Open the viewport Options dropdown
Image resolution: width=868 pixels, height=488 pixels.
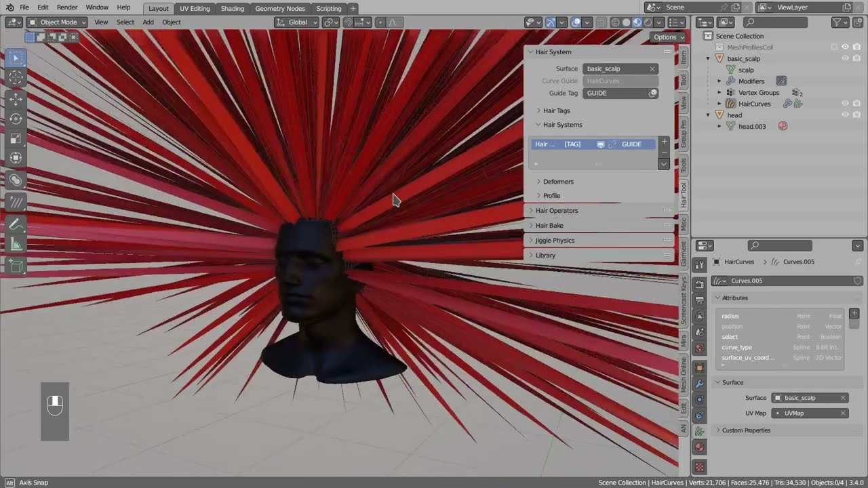(669, 37)
